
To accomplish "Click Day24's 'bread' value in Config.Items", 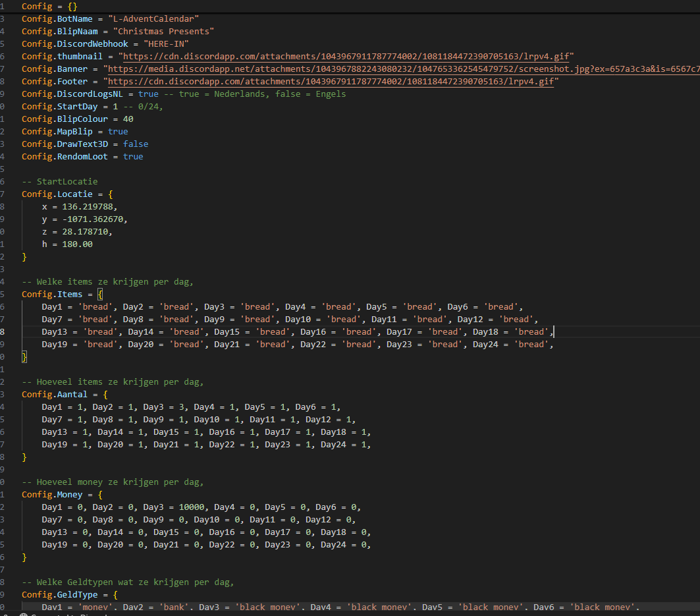I will click(x=531, y=344).
